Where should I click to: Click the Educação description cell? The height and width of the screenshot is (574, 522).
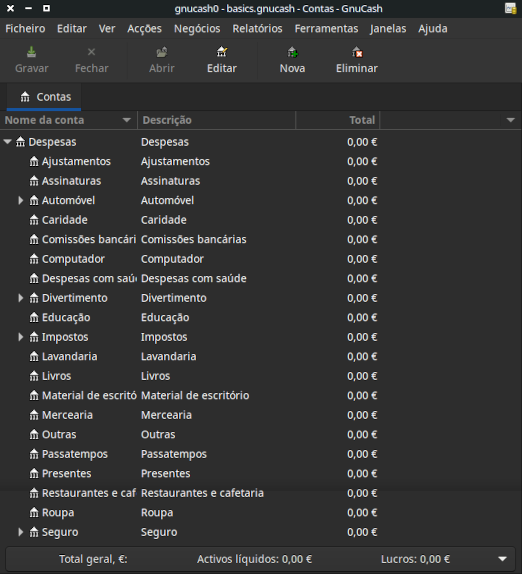(x=165, y=317)
